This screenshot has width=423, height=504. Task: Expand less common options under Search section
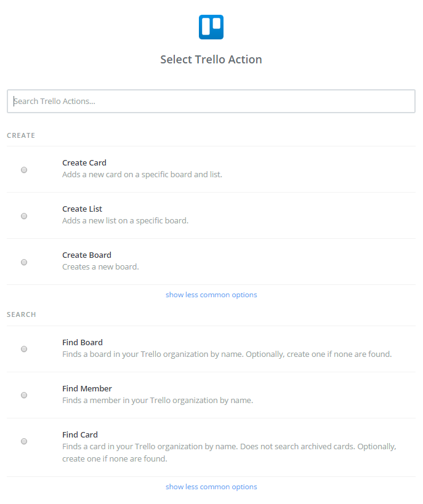[x=211, y=487]
